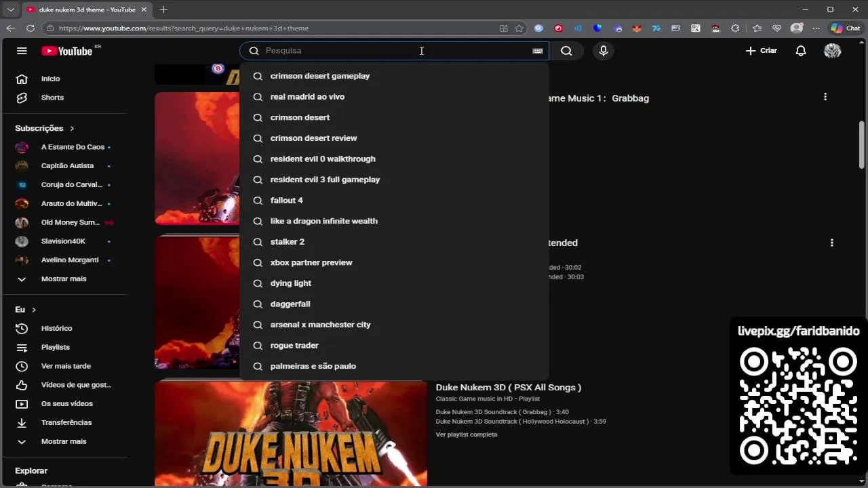
Task: Reload the page
Action: click(x=31, y=28)
